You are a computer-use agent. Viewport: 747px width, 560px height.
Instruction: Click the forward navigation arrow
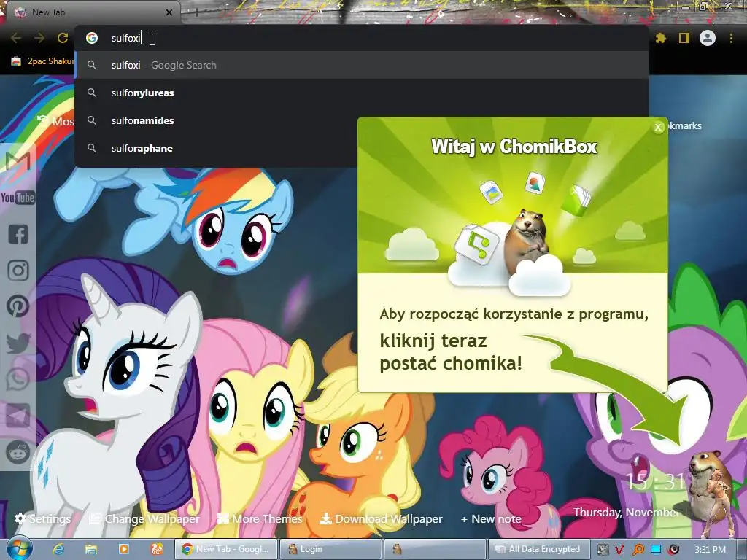[39, 38]
